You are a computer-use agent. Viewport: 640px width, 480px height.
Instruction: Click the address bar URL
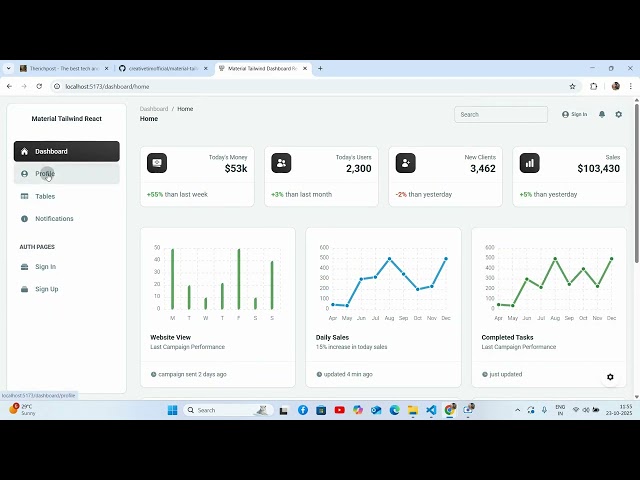point(107,87)
